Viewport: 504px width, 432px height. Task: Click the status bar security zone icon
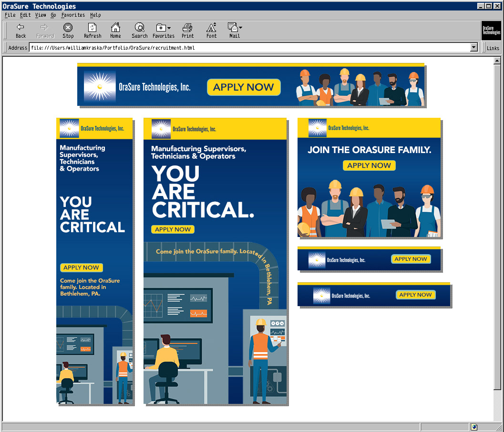tap(474, 427)
